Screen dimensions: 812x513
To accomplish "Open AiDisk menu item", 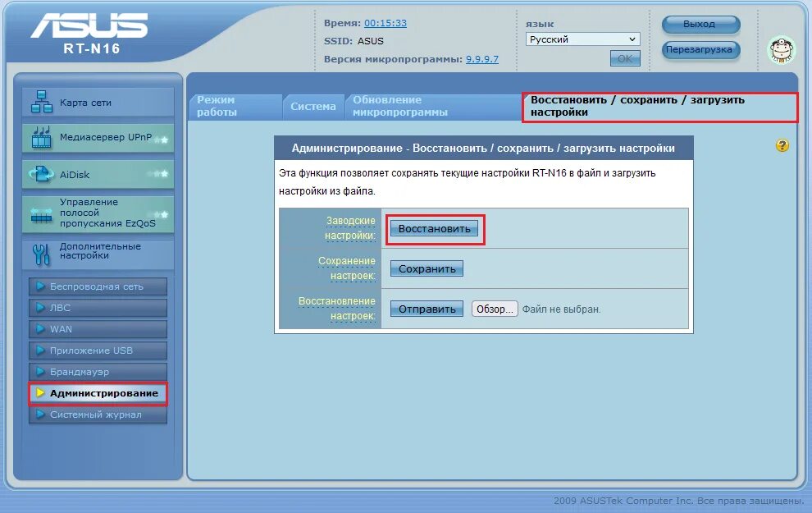I will (98, 175).
